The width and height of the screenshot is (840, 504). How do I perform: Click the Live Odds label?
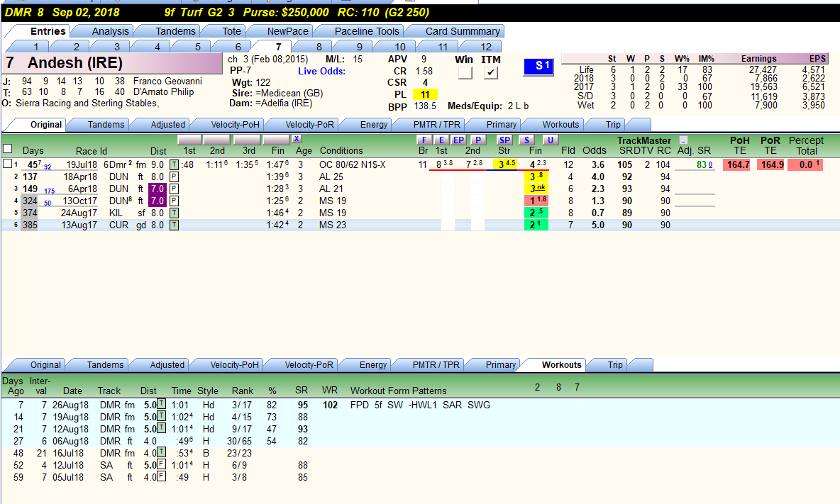coord(322,71)
